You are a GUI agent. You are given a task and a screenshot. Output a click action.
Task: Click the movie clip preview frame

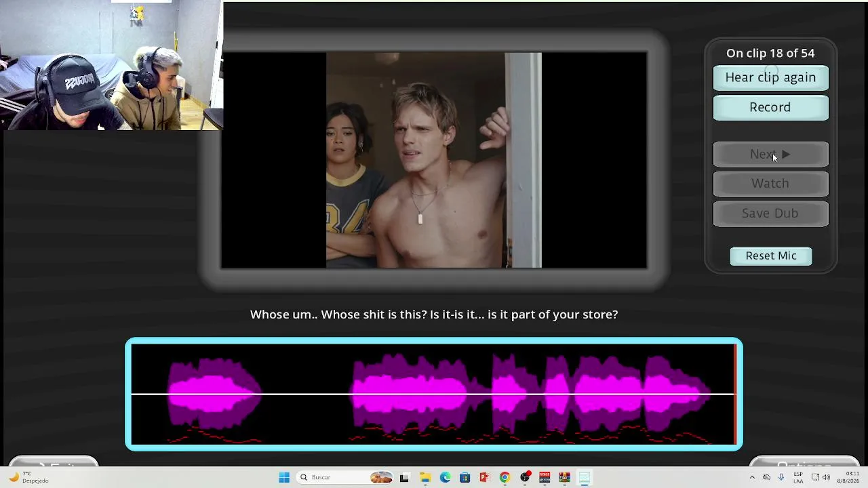tap(434, 161)
